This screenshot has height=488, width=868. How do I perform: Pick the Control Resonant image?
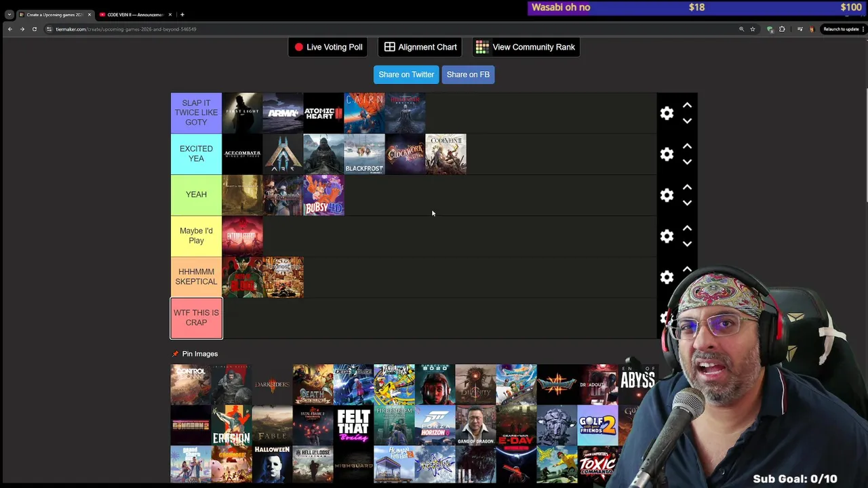[x=191, y=384]
